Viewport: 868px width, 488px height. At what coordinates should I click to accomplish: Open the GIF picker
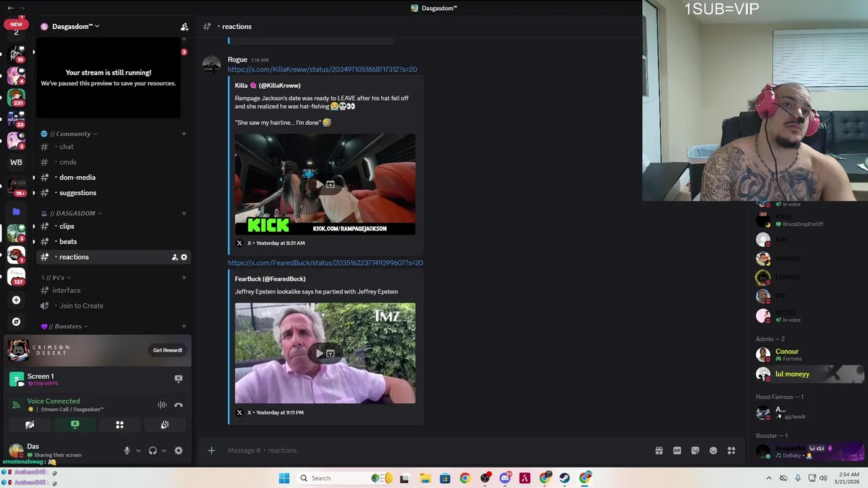pyautogui.click(x=677, y=451)
